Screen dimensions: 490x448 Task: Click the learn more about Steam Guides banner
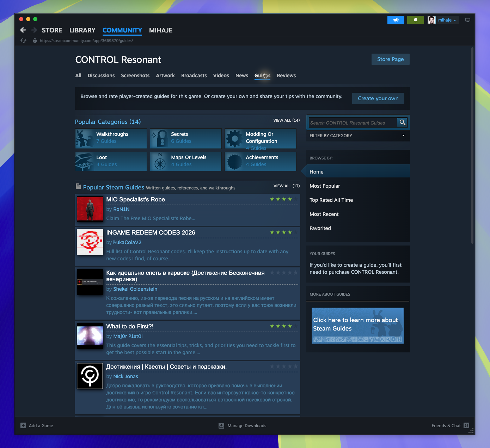tap(357, 325)
